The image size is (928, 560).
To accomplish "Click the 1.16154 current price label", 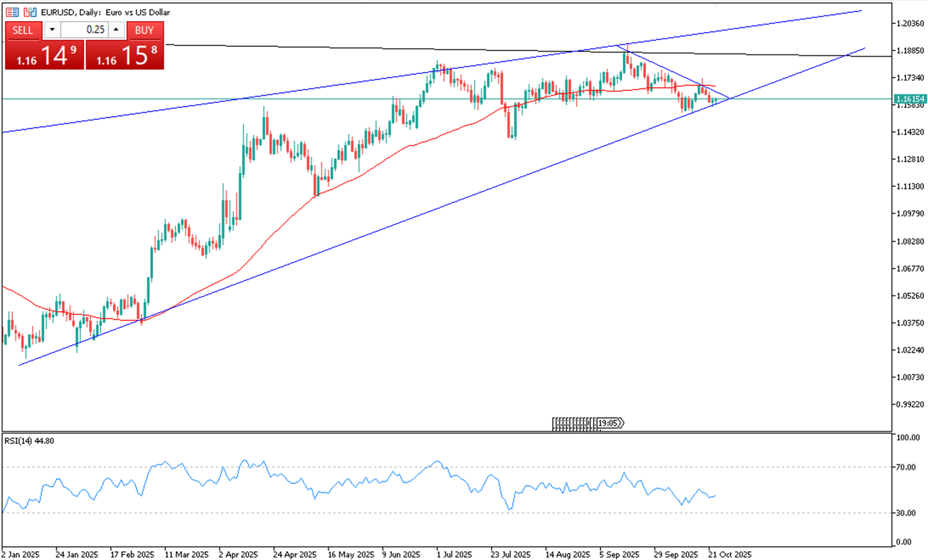I will (909, 99).
